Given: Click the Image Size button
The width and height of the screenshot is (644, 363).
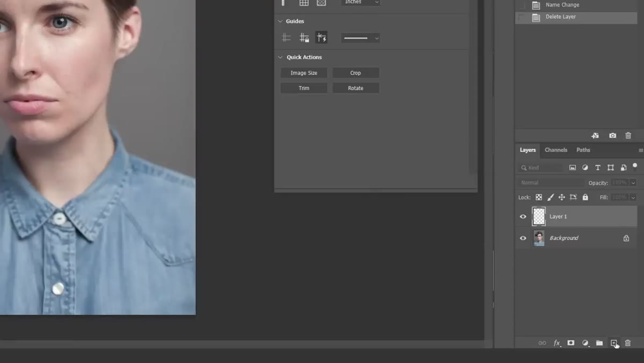Looking at the screenshot, I should click(x=304, y=73).
